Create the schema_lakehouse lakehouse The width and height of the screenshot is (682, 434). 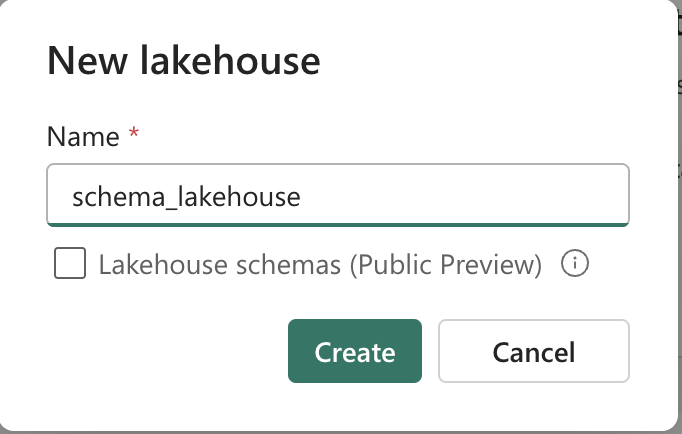[354, 351]
